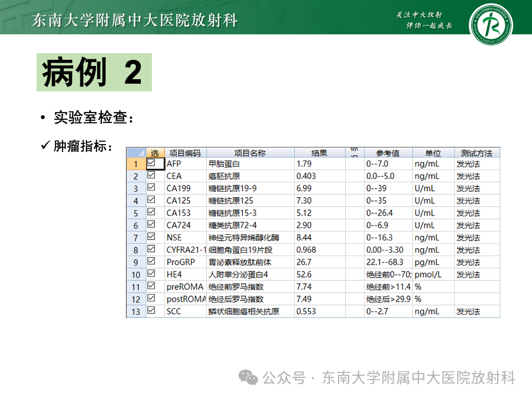The image size is (532, 399).
Task: Click the round hospital radiology logo
Action: pyautogui.click(x=490, y=24)
